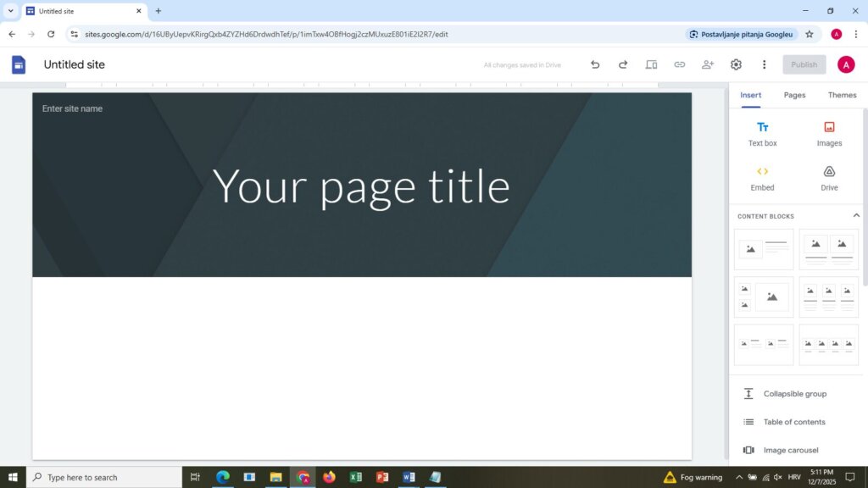Open the Chrome tab search dropdown
The image size is (868, 488).
11,11
